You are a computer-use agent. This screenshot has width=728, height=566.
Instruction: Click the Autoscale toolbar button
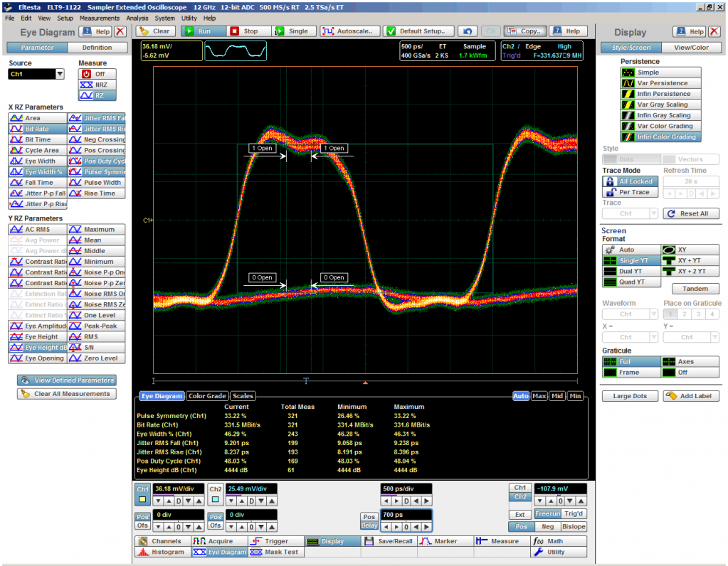349,31
